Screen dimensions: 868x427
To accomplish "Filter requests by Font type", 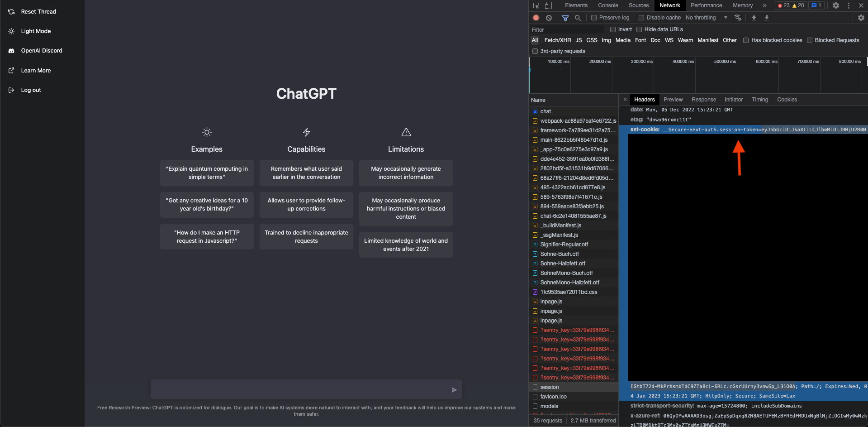I will 640,40.
